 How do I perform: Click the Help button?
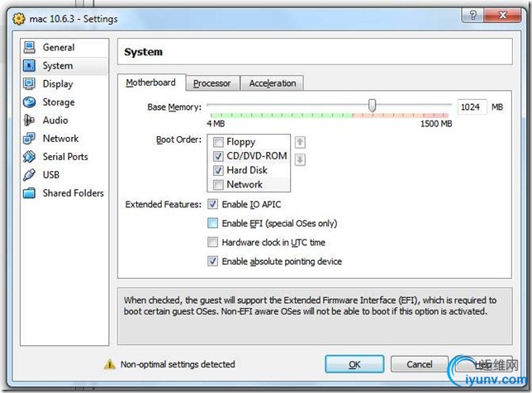484,364
